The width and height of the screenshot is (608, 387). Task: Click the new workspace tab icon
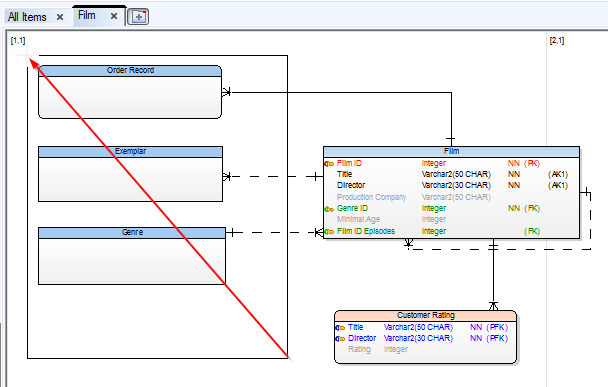pos(138,17)
